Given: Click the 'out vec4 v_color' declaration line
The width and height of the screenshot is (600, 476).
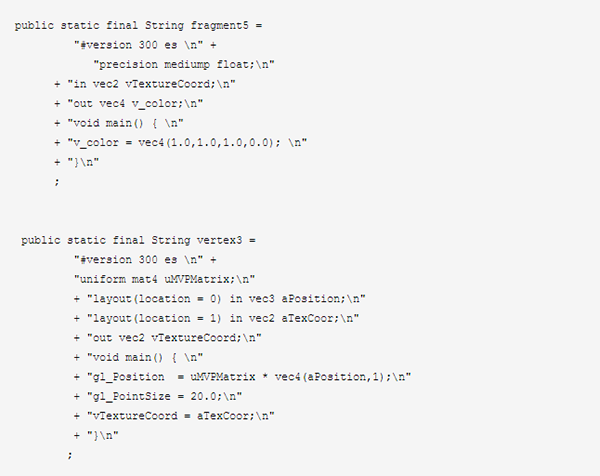Looking at the screenshot, I should [129, 104].
